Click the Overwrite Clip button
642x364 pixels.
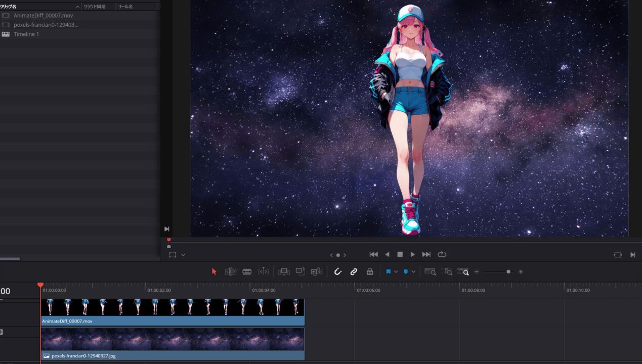[300, 271]
